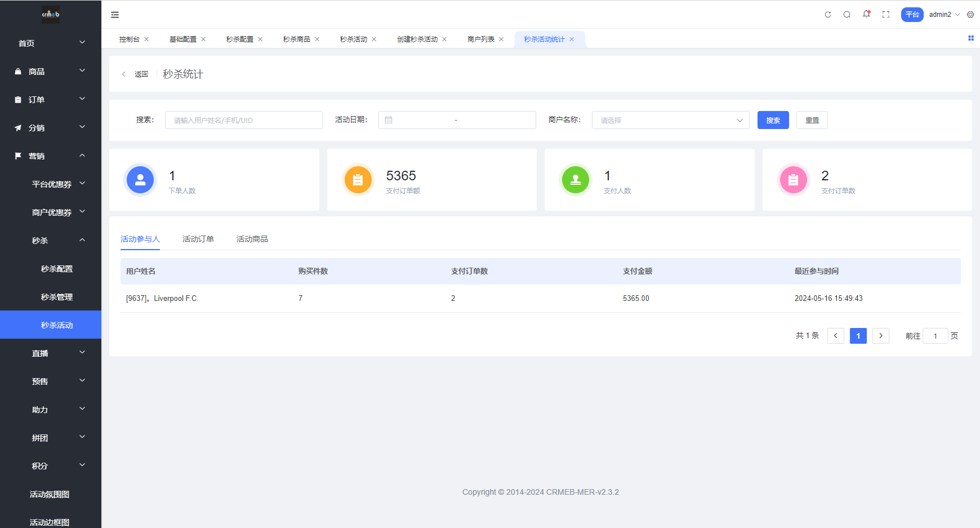
Task: Click the 5365.00 payment amount cell
Action: (636, 298)
